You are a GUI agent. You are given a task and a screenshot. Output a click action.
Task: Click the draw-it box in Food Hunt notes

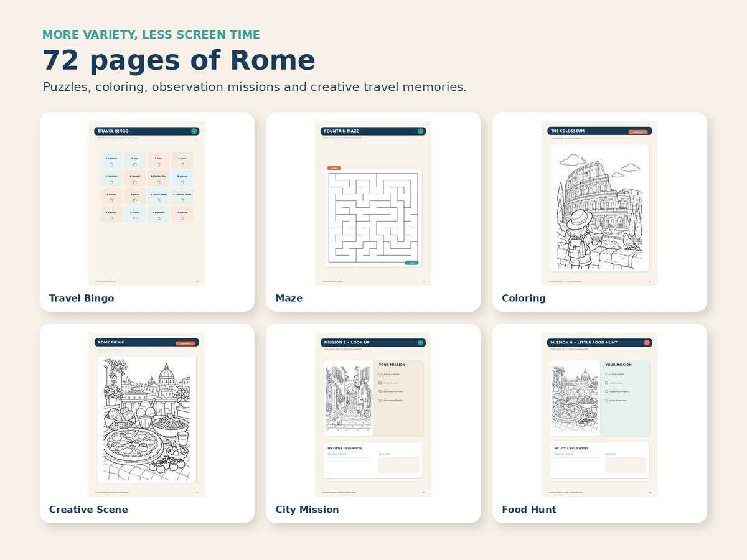click(626, 465)
